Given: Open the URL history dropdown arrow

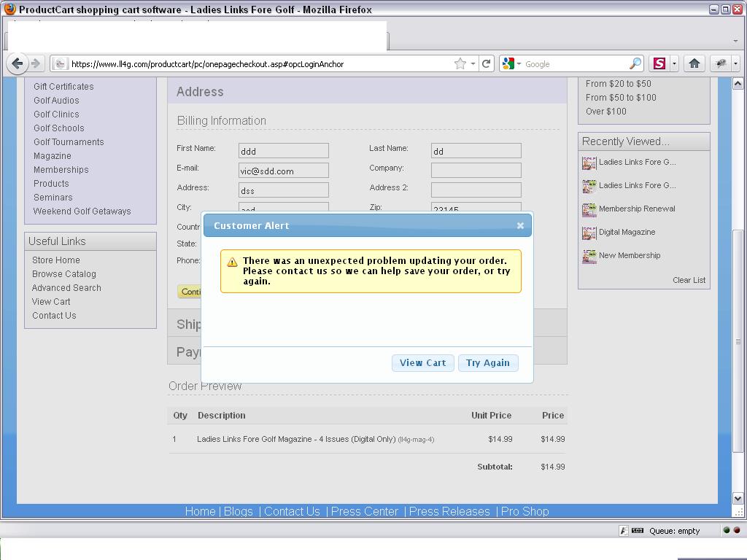Looking at the screenshot, I should coord(473,64).
